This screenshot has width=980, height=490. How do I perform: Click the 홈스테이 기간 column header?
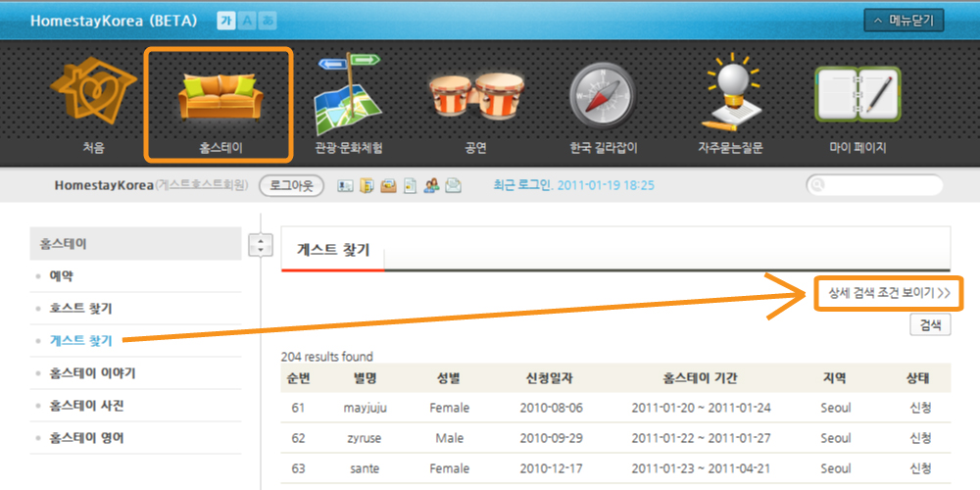pos(701,377)
